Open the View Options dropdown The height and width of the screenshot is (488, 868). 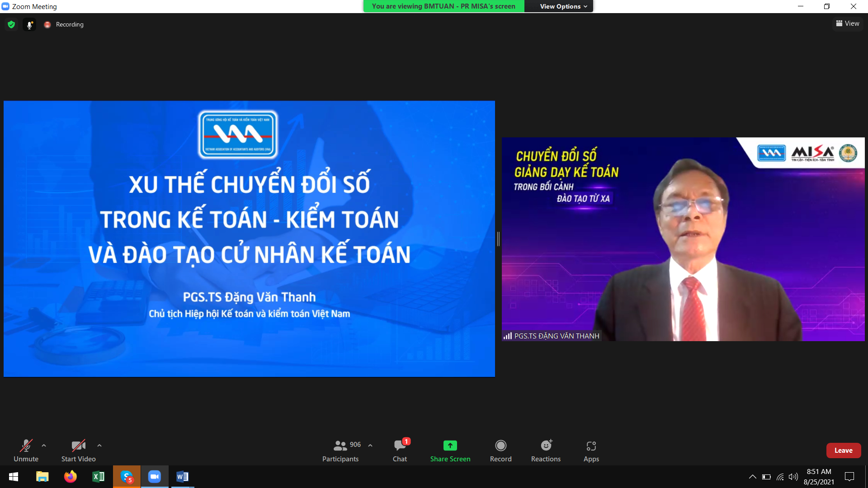pyautogui.click(x=563, y=6)
